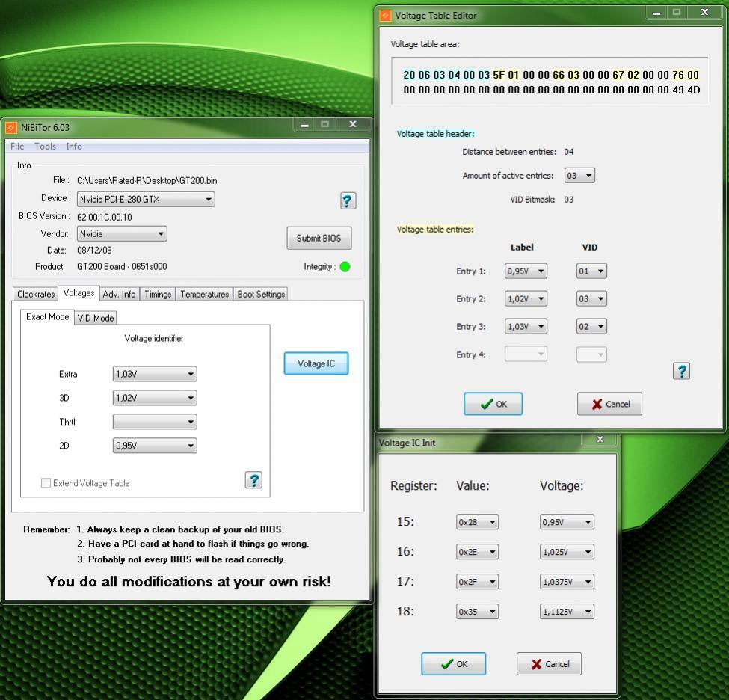Expand the 2D voltage dropdown
729x700 pixels.
click(x=155, y=446)
